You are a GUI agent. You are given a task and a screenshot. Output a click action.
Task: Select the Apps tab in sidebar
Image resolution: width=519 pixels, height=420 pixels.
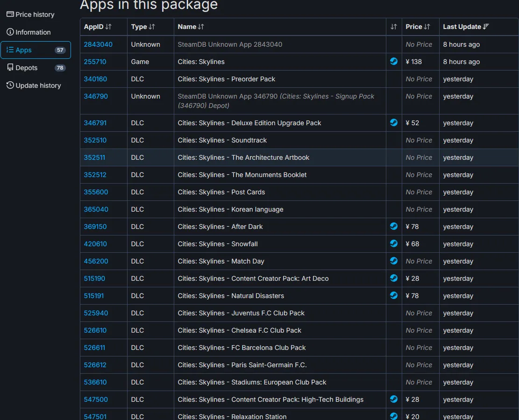[x=36, y=50]
